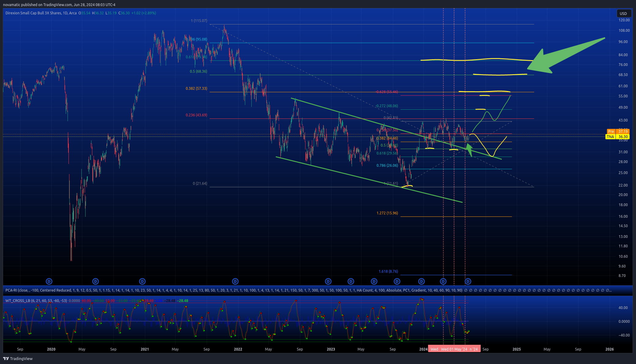
Task: Click the 2025 label on the time axis
Action: pyautogui.click(x=517, y=349)
